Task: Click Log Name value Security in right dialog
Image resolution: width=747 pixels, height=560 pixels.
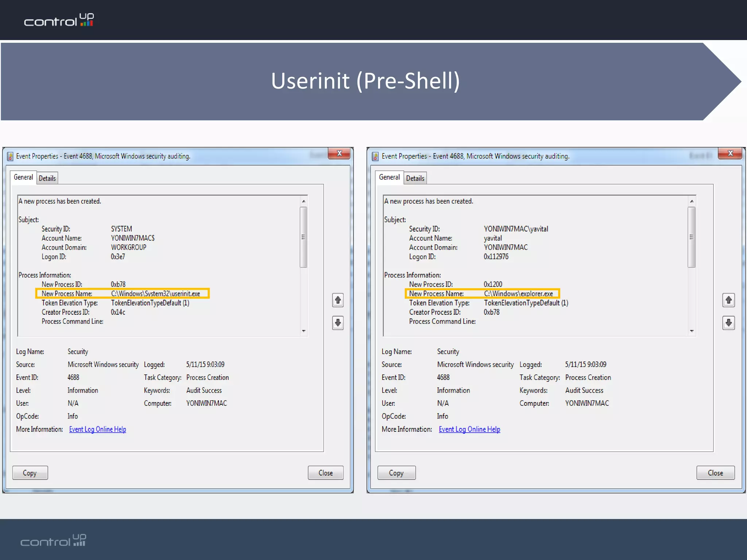Action: pos(448,352)
